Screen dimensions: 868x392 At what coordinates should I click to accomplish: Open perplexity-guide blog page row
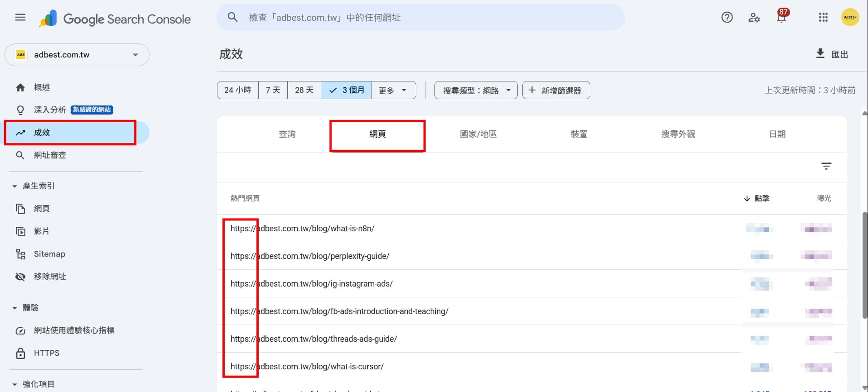point(532,256)
